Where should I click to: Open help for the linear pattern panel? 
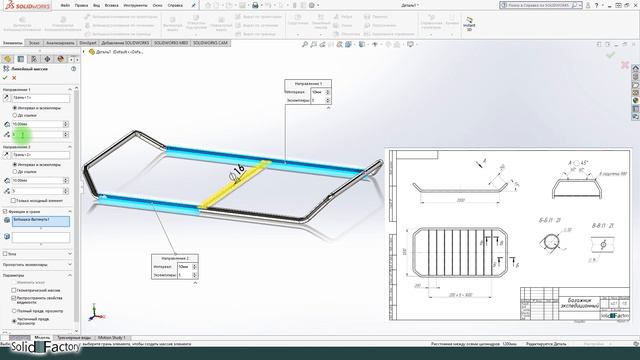tap(73, 69)
